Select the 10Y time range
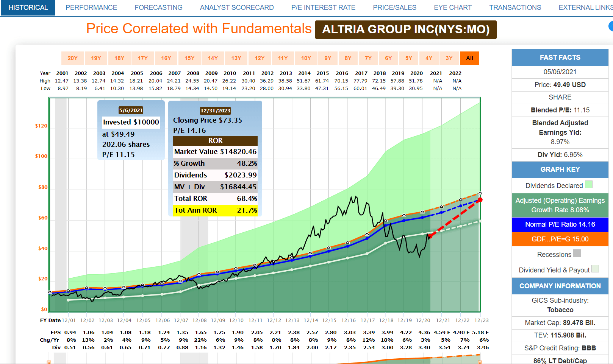 (306, 58)
